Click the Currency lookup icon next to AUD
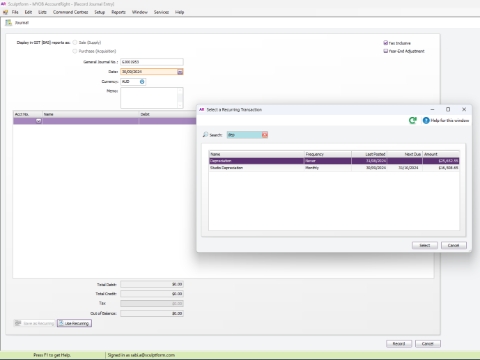Image resolution: width=480 pixels, height=360 pixels. (142, 82)
